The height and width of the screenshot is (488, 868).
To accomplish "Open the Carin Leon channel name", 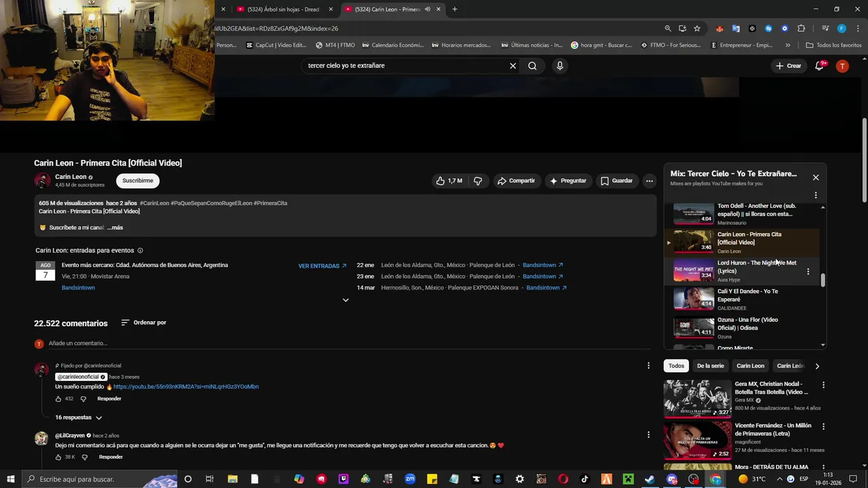I will [71, 177].
